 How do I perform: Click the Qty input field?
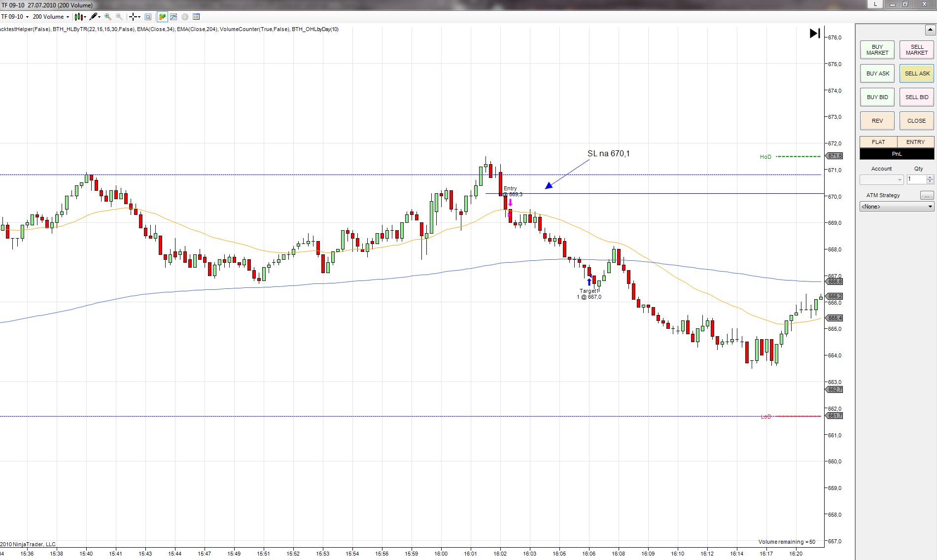917,180
